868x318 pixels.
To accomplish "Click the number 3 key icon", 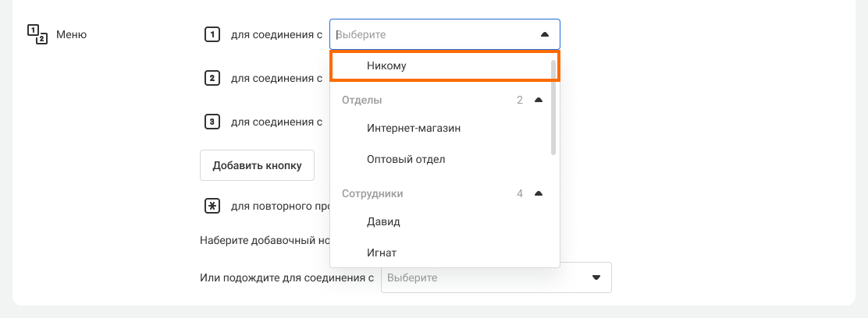I will point(211,122).
